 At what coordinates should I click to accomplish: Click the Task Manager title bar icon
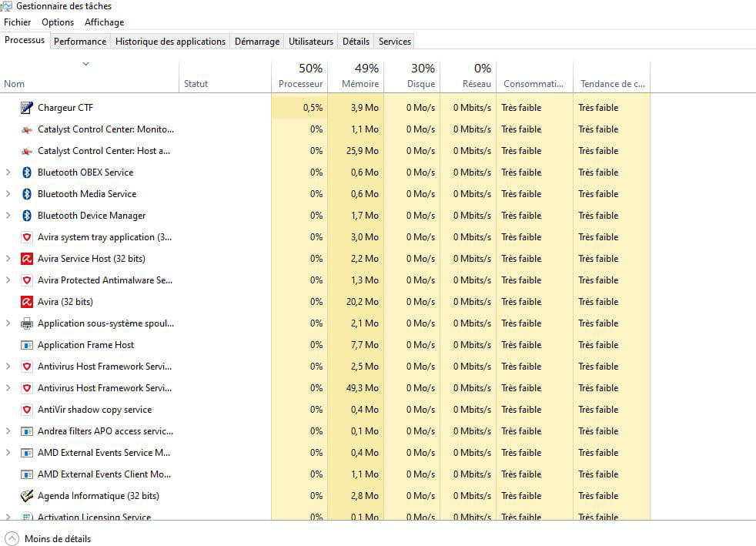[6, 6]
